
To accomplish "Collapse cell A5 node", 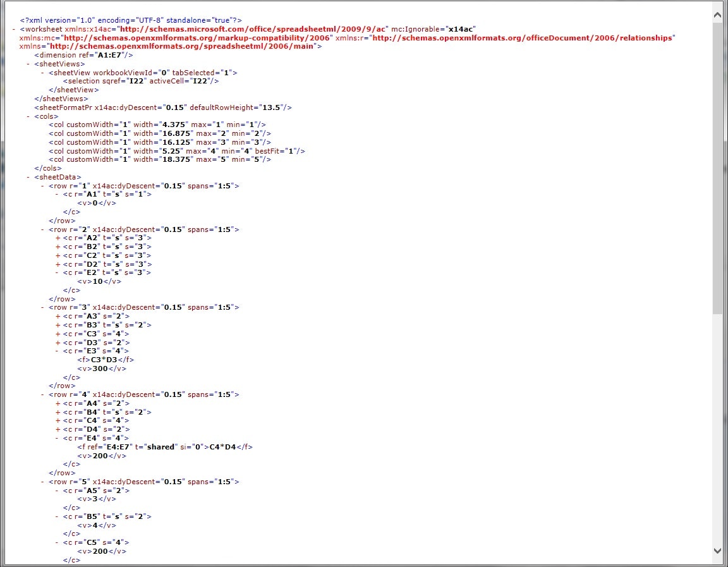I will pyautogui.click(x=57, y=491).
